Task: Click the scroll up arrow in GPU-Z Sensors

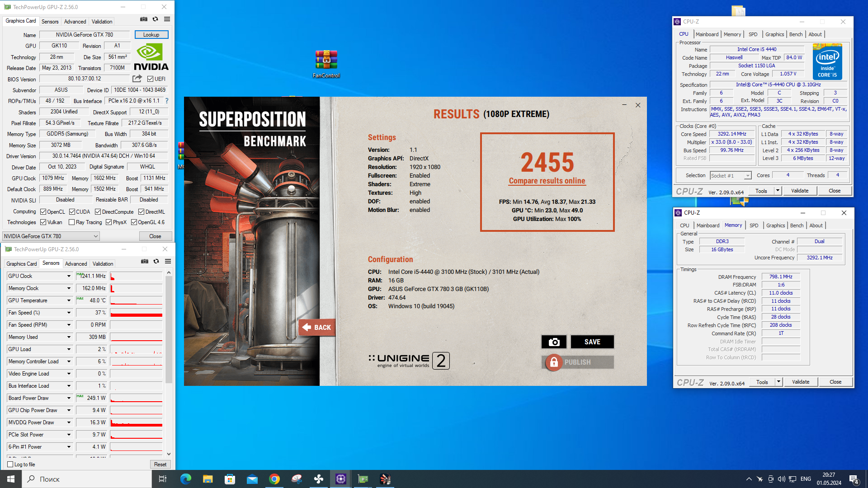Action: (169, 272)
